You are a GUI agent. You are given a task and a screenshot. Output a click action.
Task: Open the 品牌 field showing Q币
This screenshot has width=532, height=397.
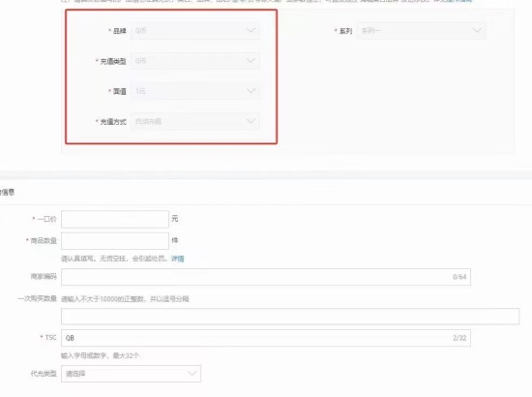point(195,31)
